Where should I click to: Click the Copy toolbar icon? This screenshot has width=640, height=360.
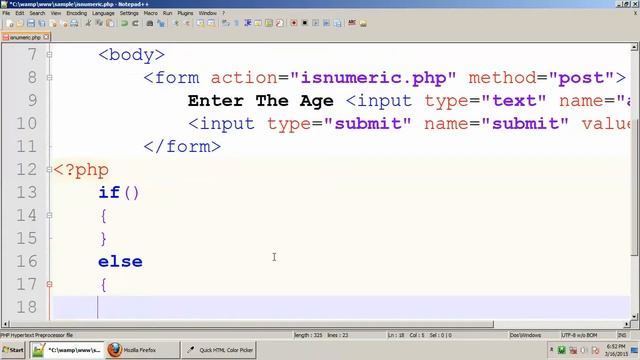[x=99, y=23]
